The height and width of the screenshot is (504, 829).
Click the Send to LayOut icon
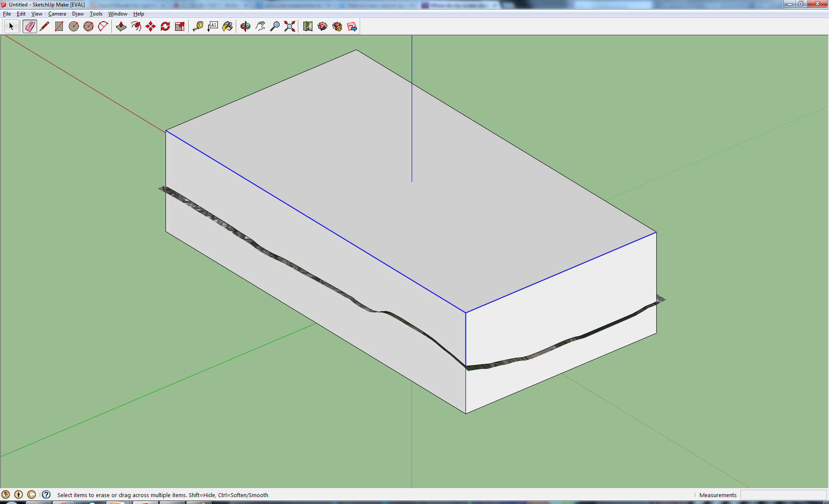click(352, 27)
